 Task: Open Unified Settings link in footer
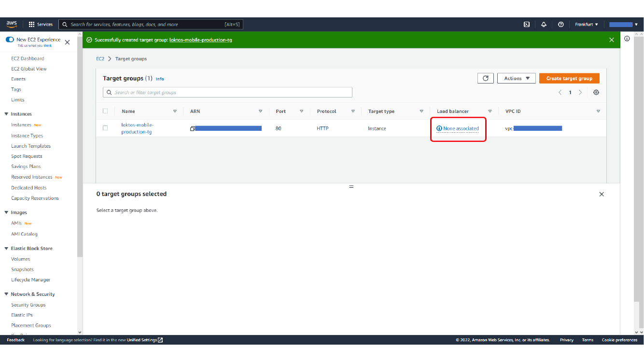145,340
